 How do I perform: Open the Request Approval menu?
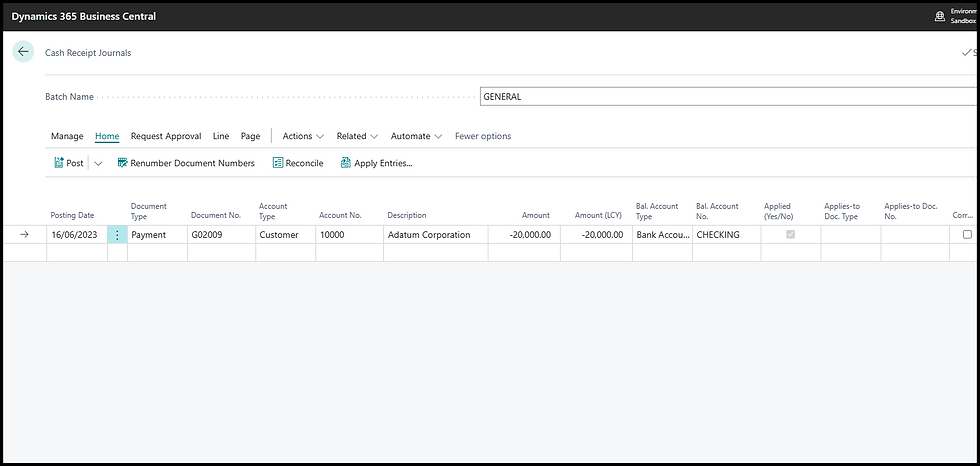click(166, 136)
